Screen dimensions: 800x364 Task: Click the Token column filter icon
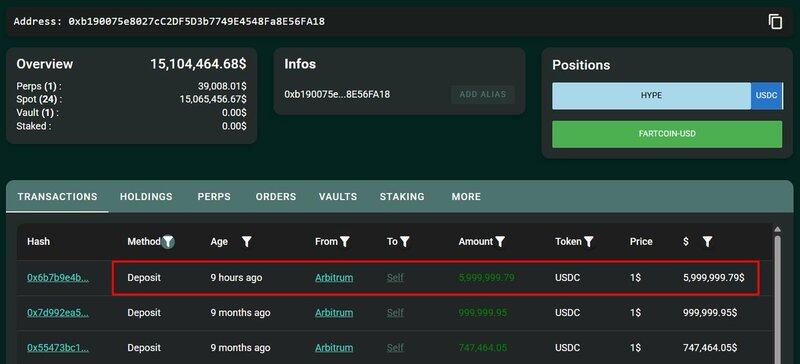[589, 241]
